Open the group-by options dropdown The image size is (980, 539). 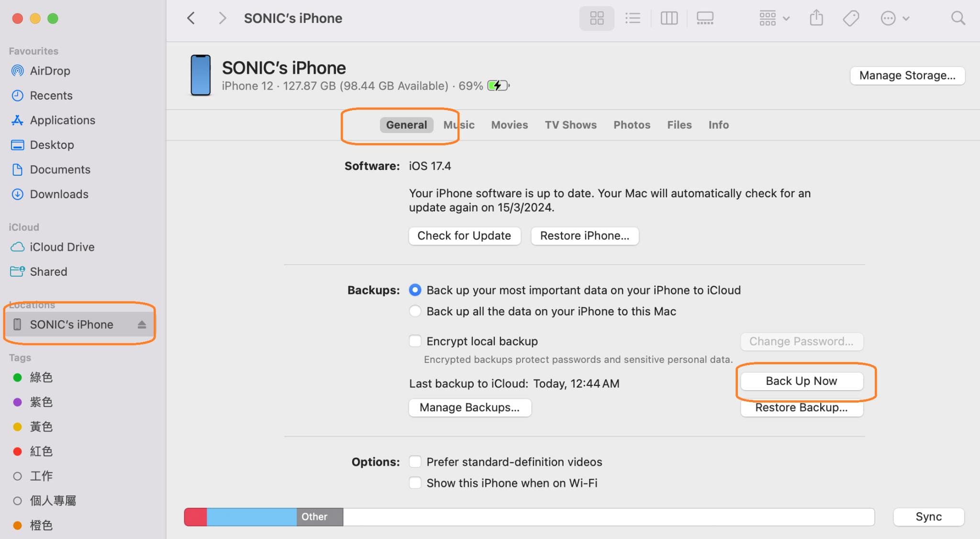[774, 18]
